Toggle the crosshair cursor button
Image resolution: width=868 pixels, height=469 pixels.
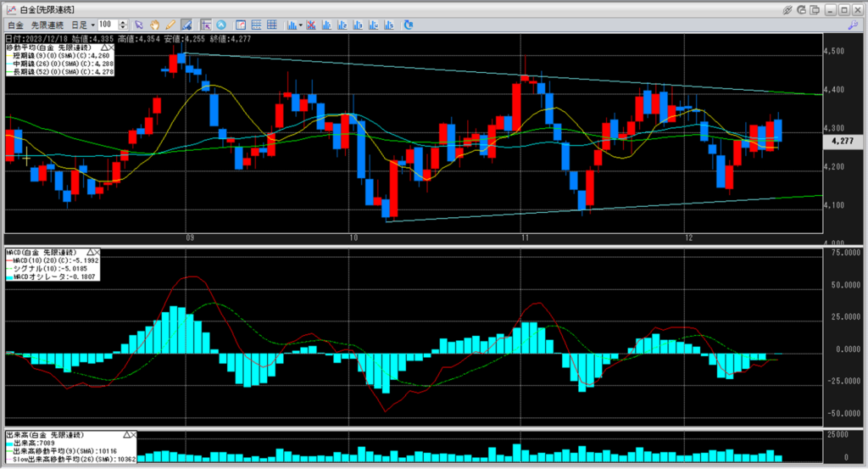[206, 25]
